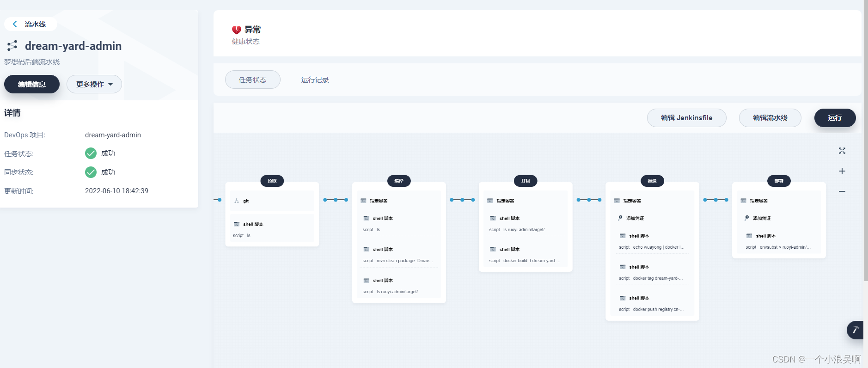Switch to the 任务状态 tab
Screen dimensions: 868x368
pyautogui.click(x=253, y=80)
